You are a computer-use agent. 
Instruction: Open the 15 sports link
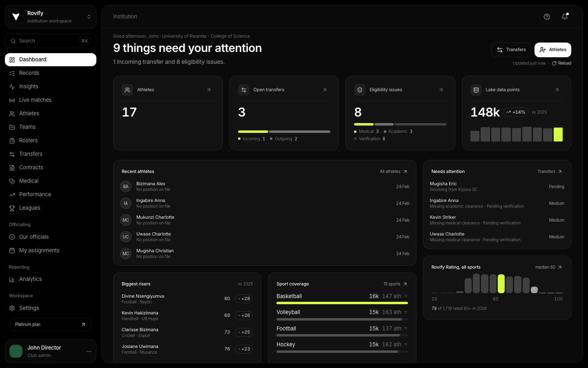pos(395,284)
